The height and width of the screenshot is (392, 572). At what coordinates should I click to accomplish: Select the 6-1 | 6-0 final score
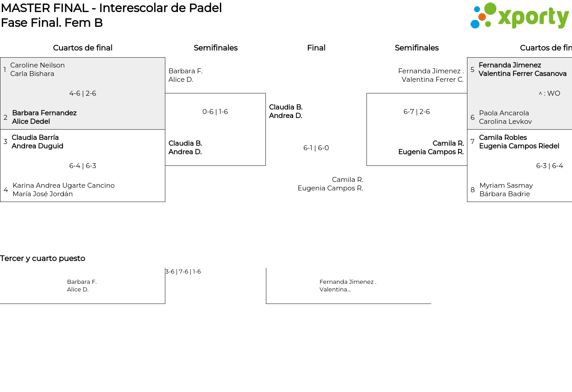(x=316, y=148)
